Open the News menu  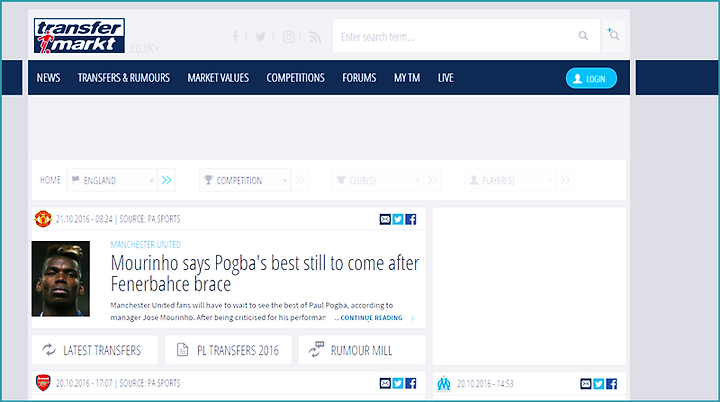pos(48,78)
